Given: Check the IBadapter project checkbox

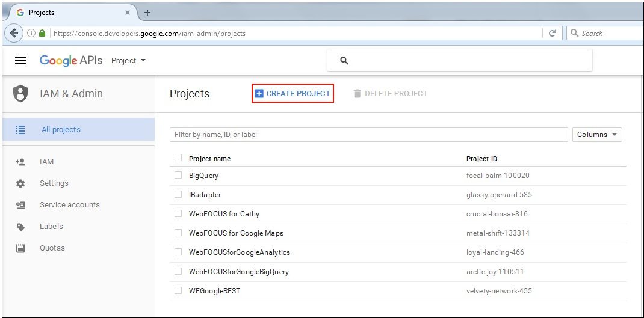Looking at the screenshot, I should pos(178,194).
